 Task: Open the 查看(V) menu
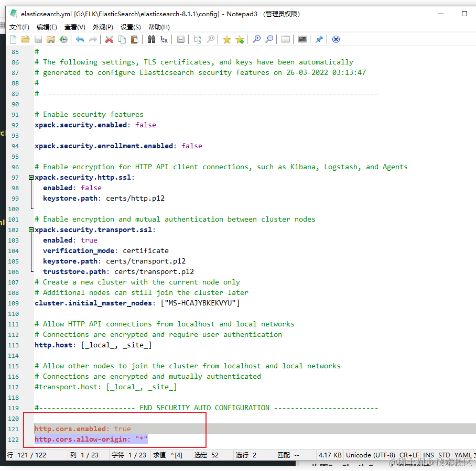pos(74,27)
